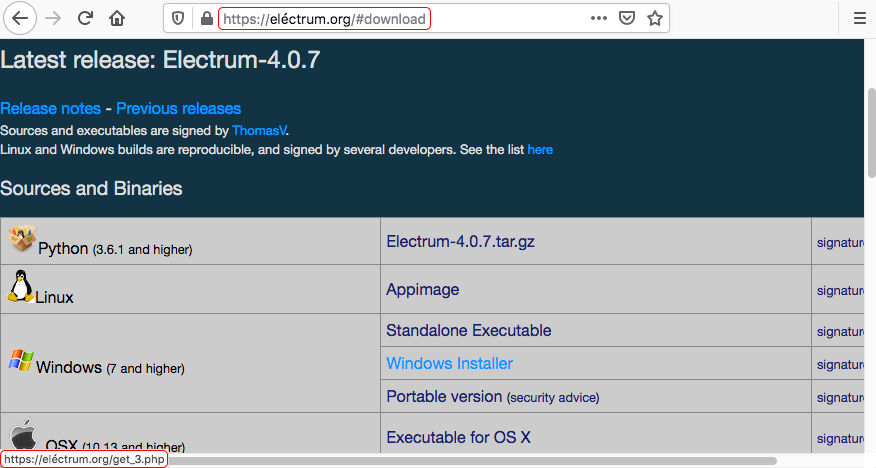Open tracking protection shield info
The width and height of the screenshot is (876, 468).
[178, 19]
